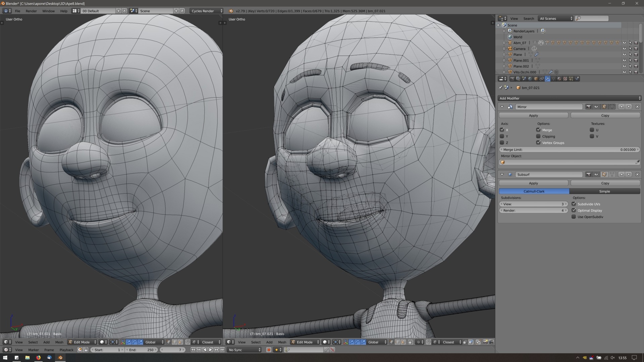644x362 pixels.
Task: Play the animation in the timeline
Action: click(211, 350)
